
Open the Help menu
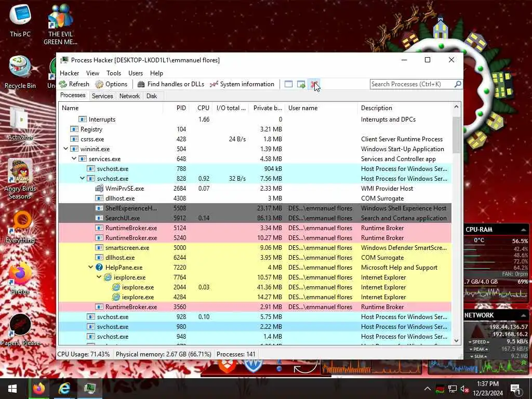coord(156,73)
